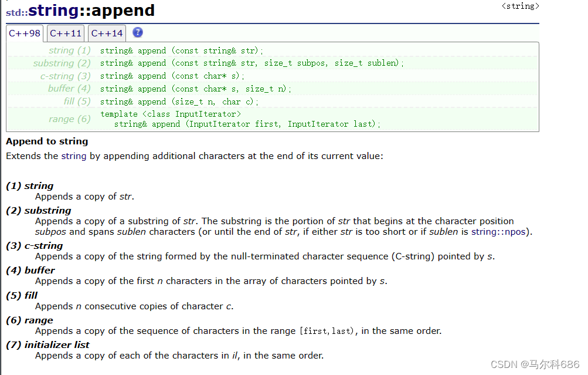Switch to the C++11 tab
Image resolution: width=588 pixels, height=375 pixels.
[x=66, y=33]
